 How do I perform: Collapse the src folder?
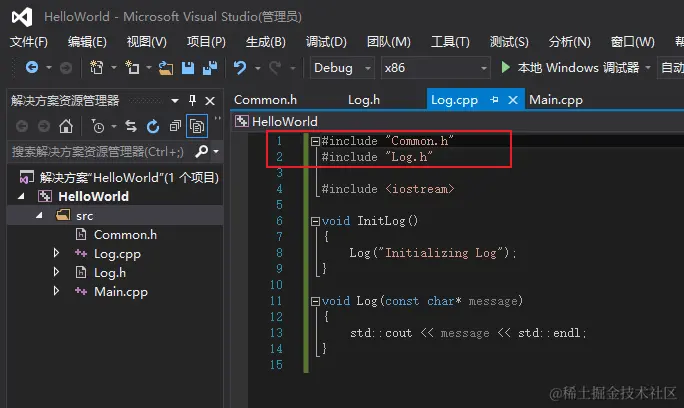point(39,215)
